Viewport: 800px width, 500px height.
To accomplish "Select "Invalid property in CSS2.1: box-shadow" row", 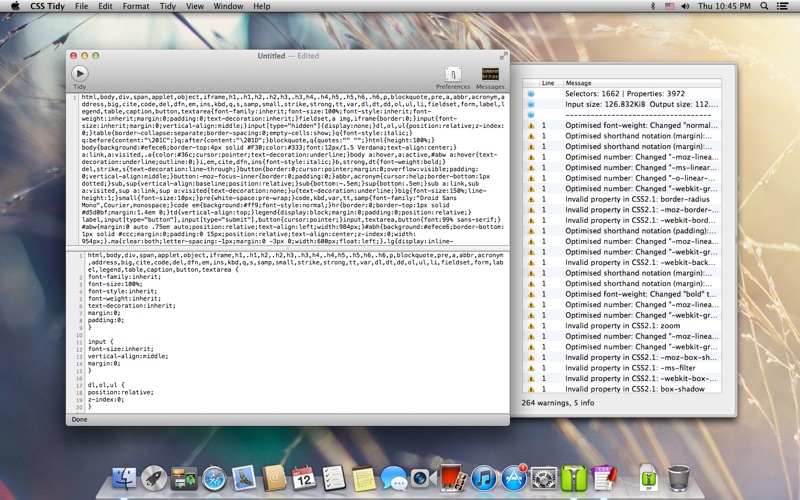I will (622, 389).
